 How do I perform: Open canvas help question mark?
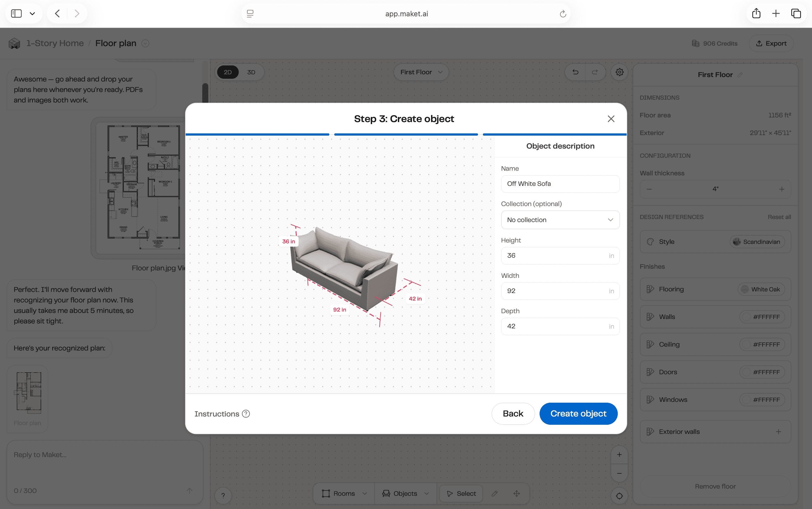click(x=223, y=495)
